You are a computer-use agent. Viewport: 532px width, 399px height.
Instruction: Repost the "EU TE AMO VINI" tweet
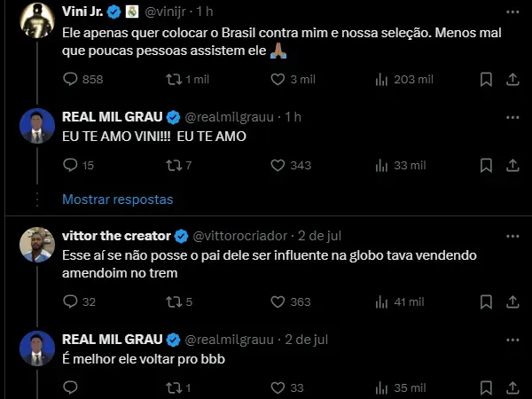click(x=175, y=165)
